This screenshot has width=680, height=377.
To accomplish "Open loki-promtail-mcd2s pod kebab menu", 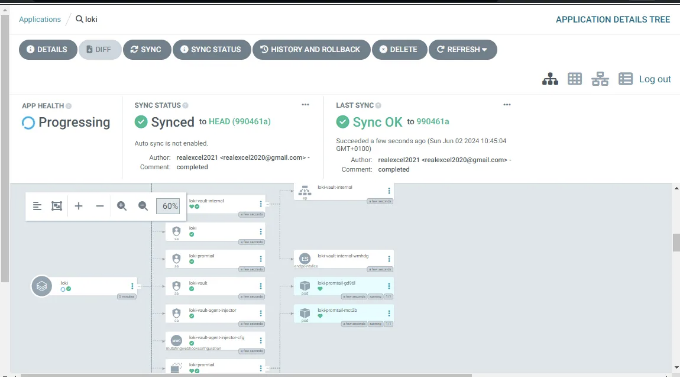I will (x=389, y=313).
